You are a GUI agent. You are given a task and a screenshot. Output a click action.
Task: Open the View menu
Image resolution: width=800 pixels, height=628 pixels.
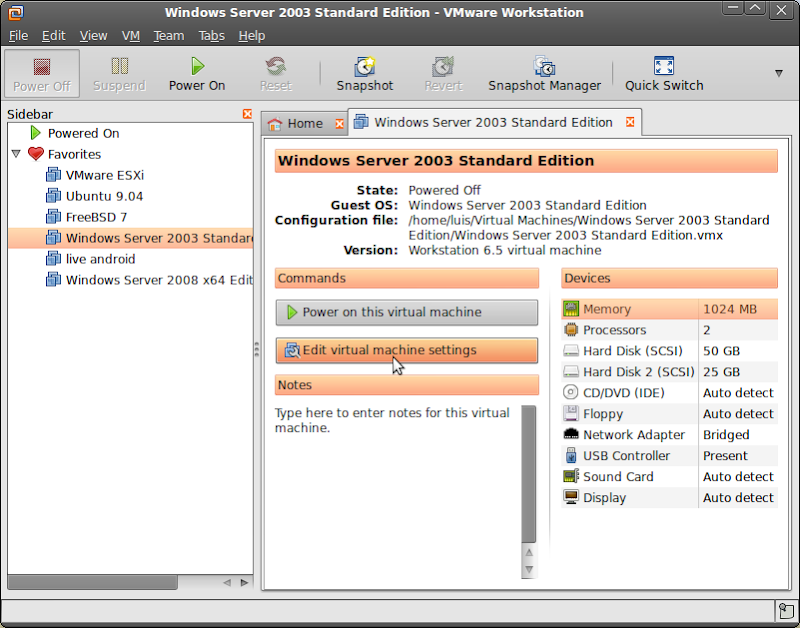(x=93, y=36)
